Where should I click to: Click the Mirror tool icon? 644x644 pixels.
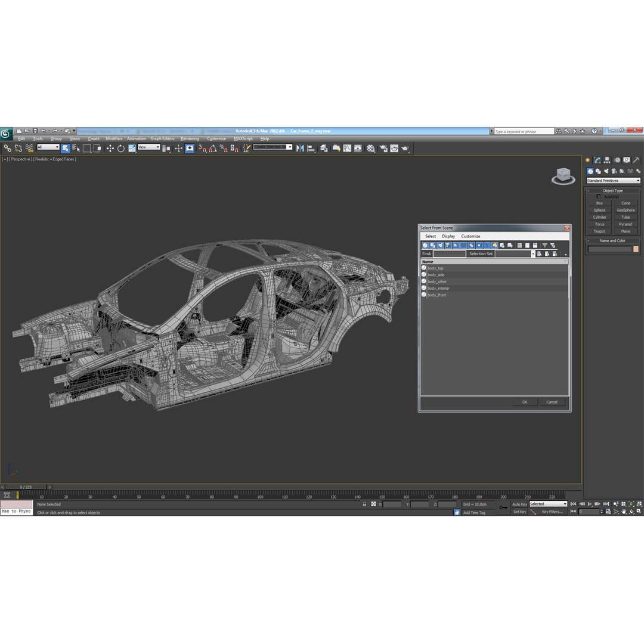click(x=300, y=148)
